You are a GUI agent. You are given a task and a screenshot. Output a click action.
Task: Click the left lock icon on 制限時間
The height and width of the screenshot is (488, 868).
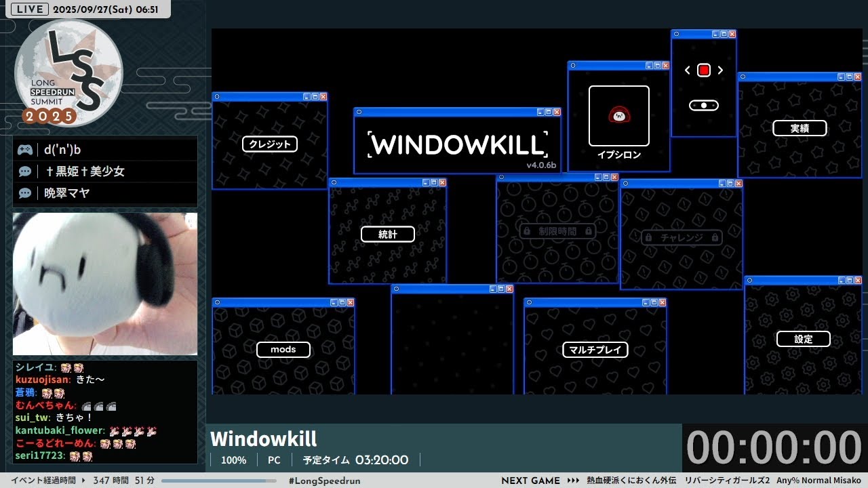(x=526, y=231)
